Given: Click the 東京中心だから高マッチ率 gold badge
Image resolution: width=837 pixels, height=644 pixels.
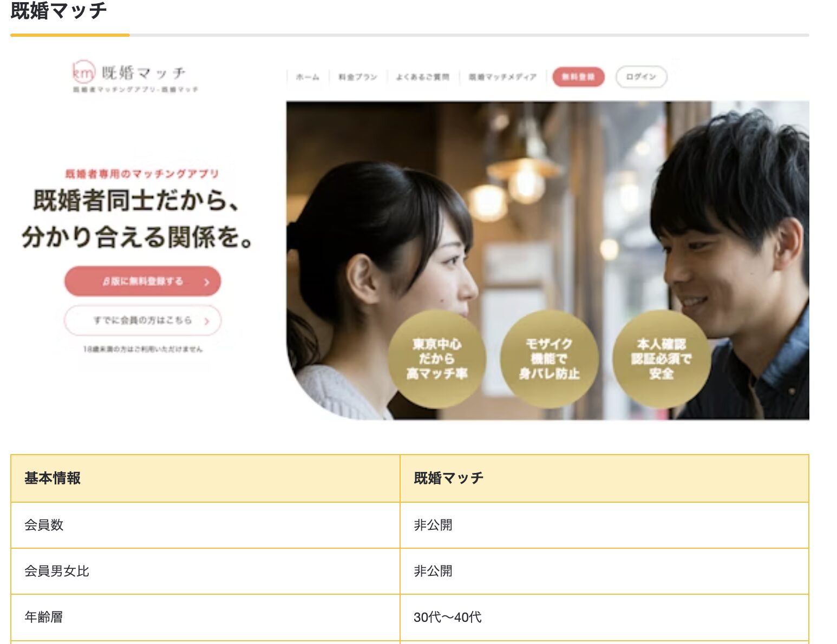Looking at the screenshot, I should [x=437, y=359].
